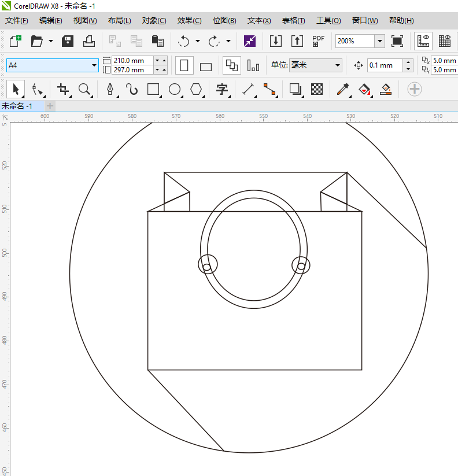
Task: Select the Pick tool arrow
Action: [x=16, y=89]
